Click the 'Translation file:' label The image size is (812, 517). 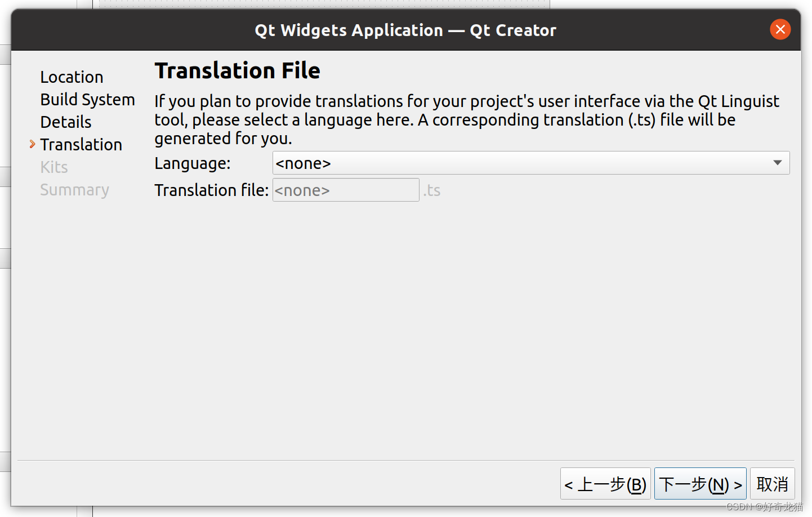tap(212, 190)
